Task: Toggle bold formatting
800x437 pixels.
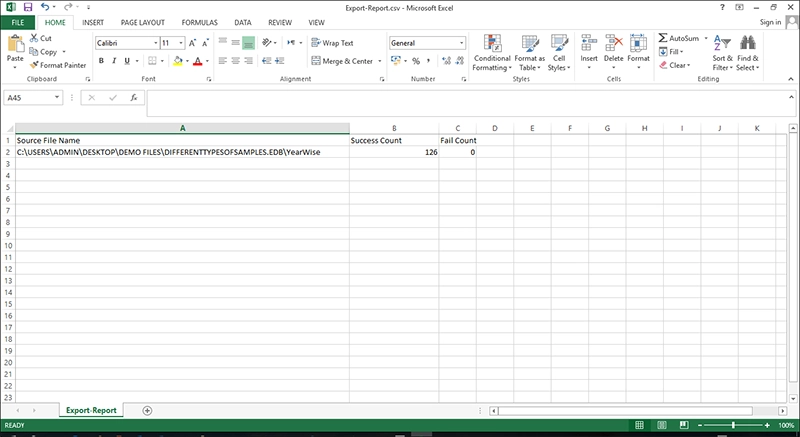Action: (101, 61)
